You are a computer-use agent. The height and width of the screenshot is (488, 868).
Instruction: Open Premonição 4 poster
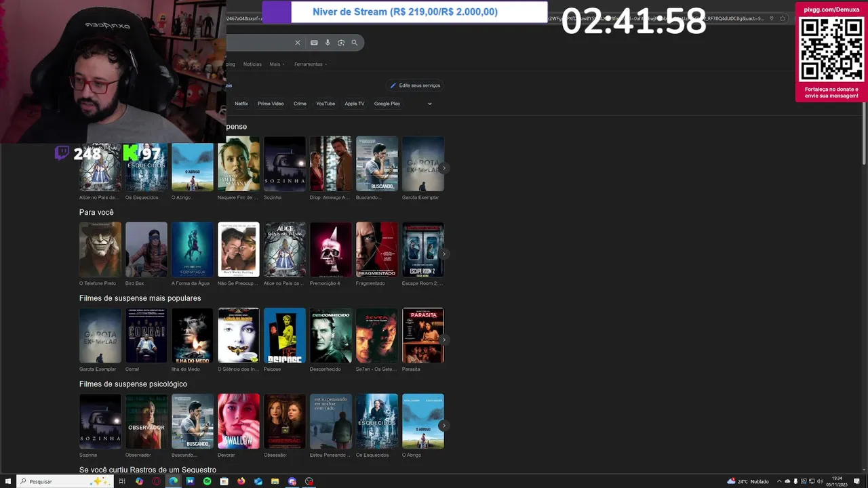pyautogui.click(x=331, y=249)
